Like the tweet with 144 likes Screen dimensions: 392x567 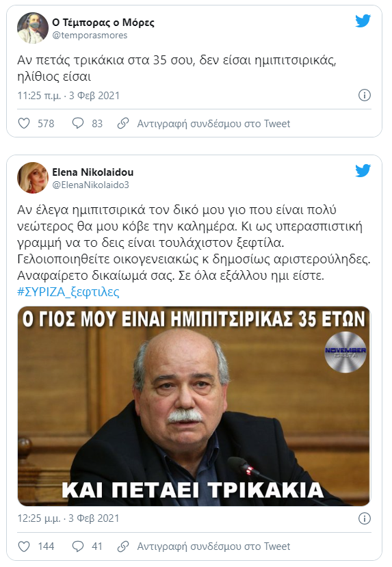coord(24,546)
